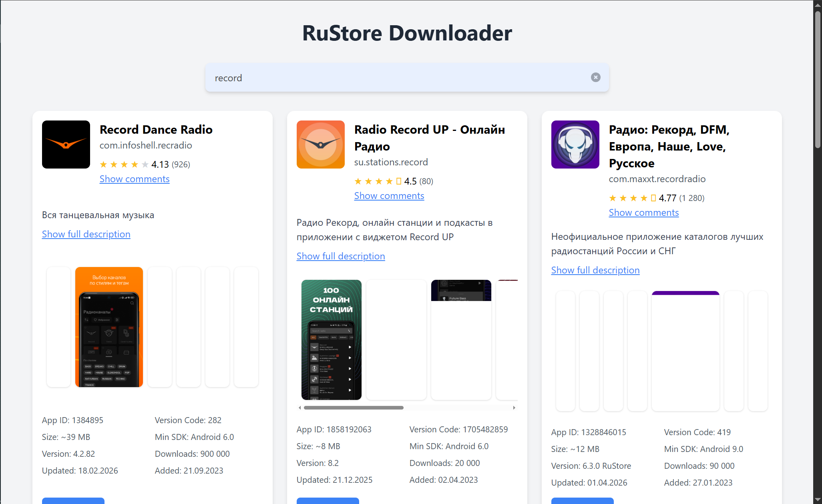
Task: Show comments for Record Dance Radio
Action: pos(135,179)
